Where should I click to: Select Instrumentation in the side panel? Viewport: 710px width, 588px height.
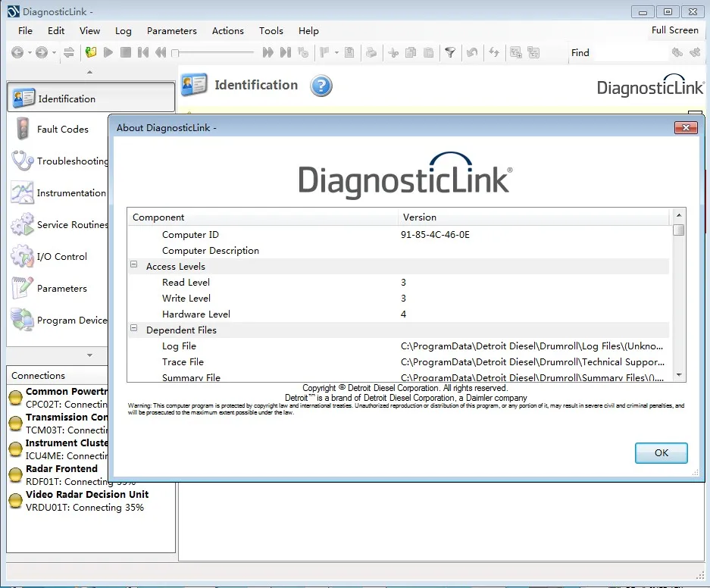pyautogui.click(x=58, y=192)
